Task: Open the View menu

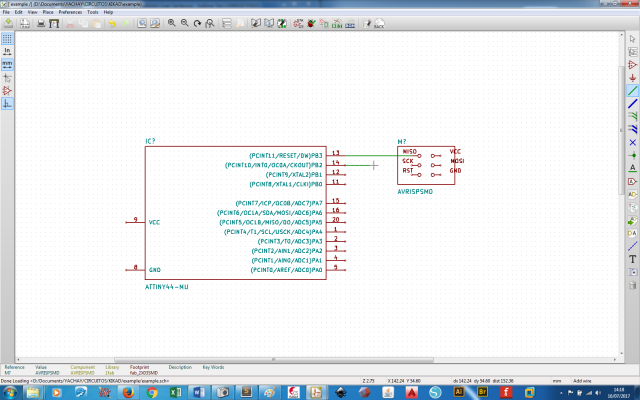Action: click(x=33, y=12)
